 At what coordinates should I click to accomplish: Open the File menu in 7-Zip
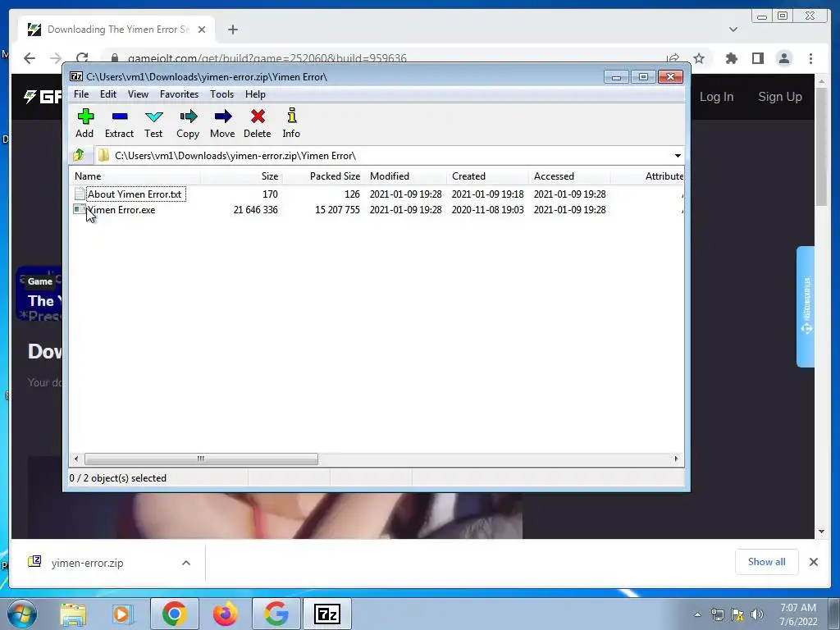pyautogui.click(x=81, y=94)
